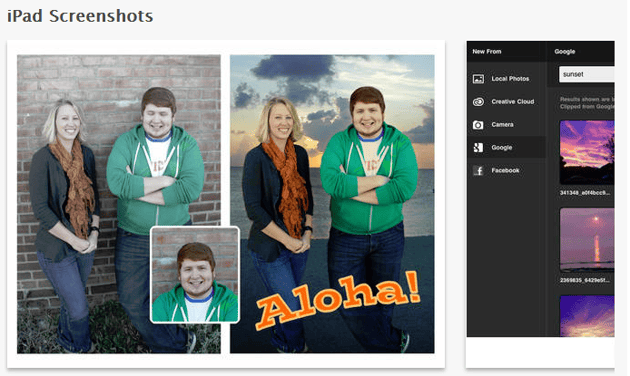Click the 341348 image filename label
This screenshot has height=376, width=630.
585,193
